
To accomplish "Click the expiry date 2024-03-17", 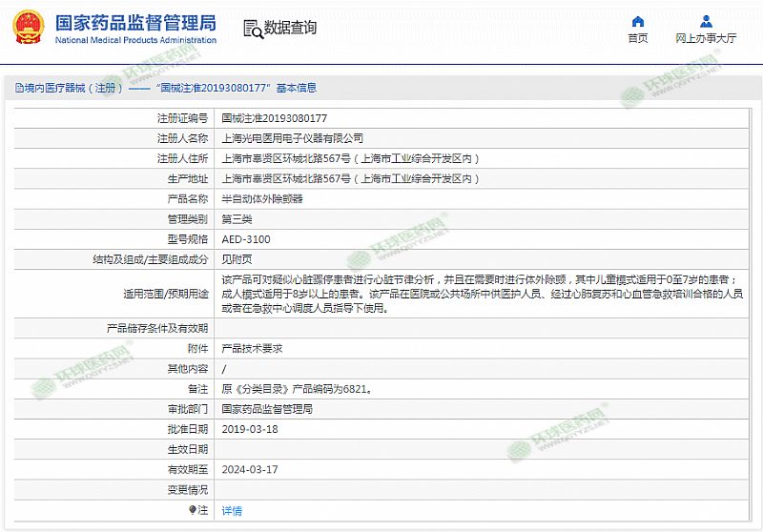I will click(x=248, y=469).
